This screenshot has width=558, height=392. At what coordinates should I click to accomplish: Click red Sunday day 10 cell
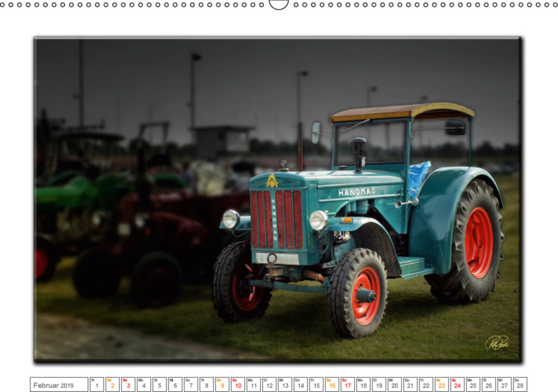(x=238, y=385)
